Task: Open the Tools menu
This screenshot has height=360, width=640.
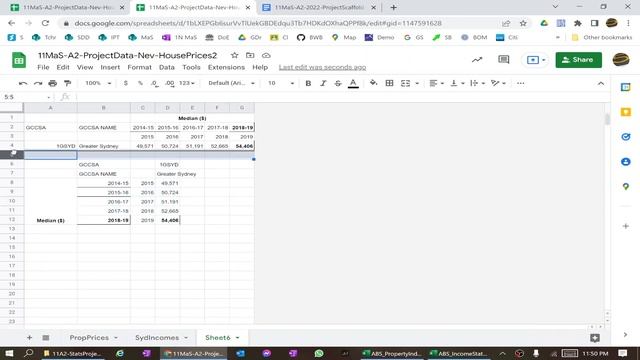Action: click(191, 67)
